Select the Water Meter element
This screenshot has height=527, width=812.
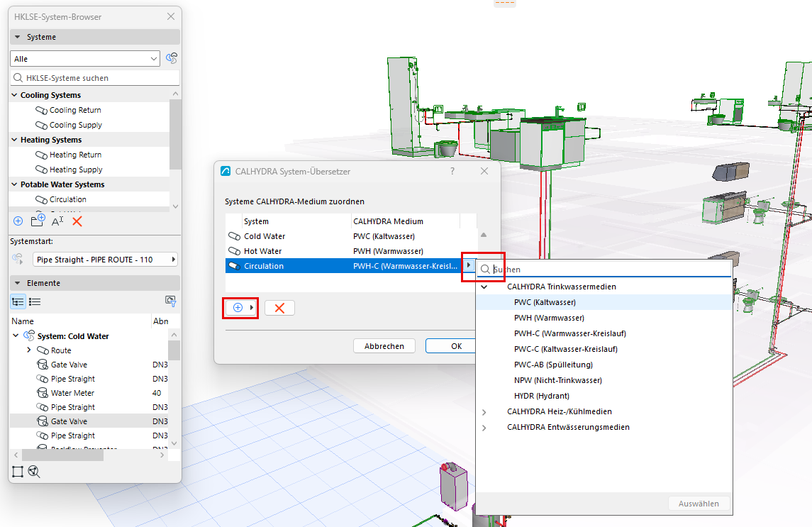[72, 393]
